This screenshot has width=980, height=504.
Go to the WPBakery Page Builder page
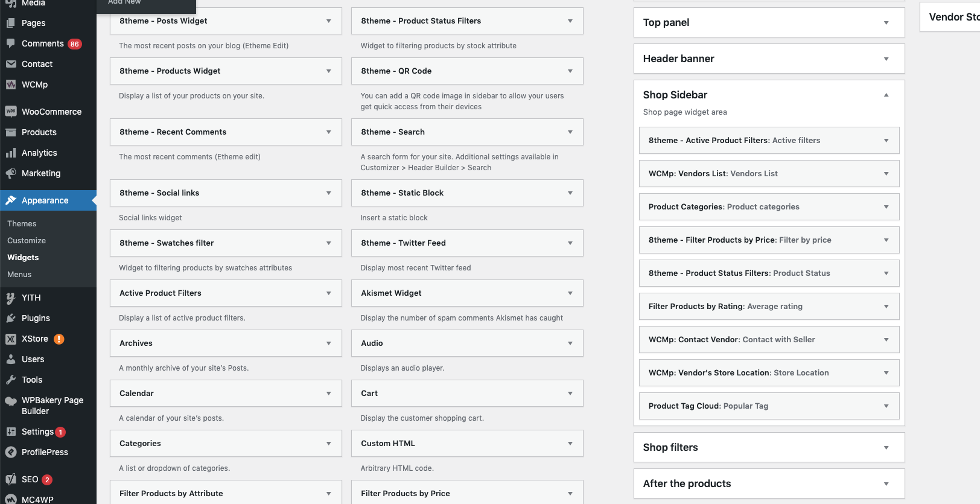pyautogui.click(x=52, y=406)
